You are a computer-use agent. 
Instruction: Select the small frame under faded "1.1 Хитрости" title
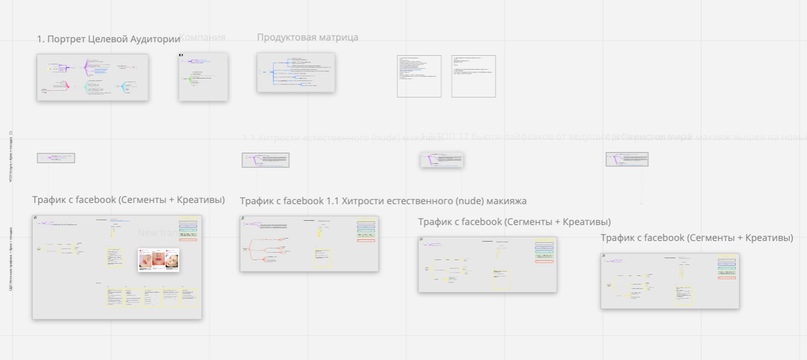(x=266, y=160)
